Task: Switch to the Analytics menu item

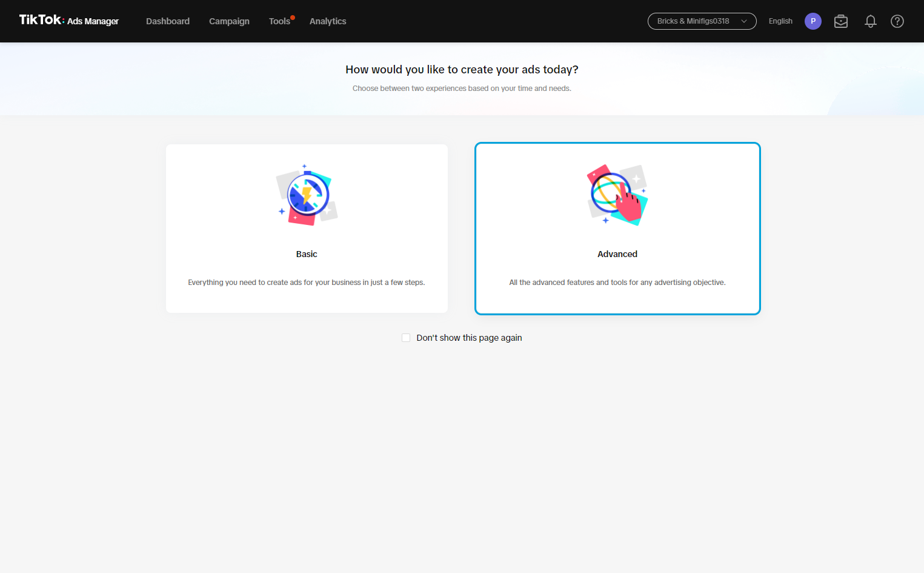Action: 328,21
